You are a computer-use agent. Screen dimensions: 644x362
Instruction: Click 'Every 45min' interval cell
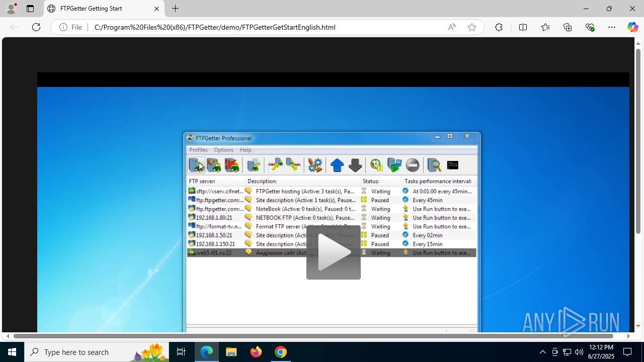(428, 200)
